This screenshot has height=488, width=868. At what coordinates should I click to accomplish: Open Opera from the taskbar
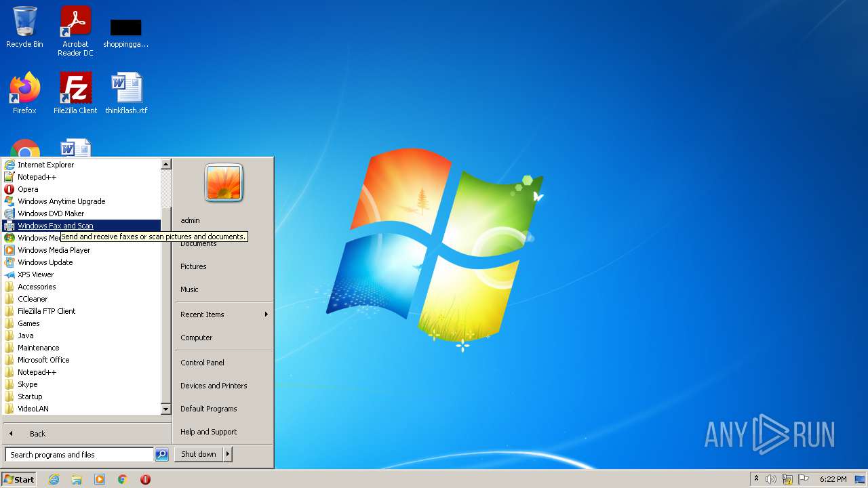tap(145, 479)
